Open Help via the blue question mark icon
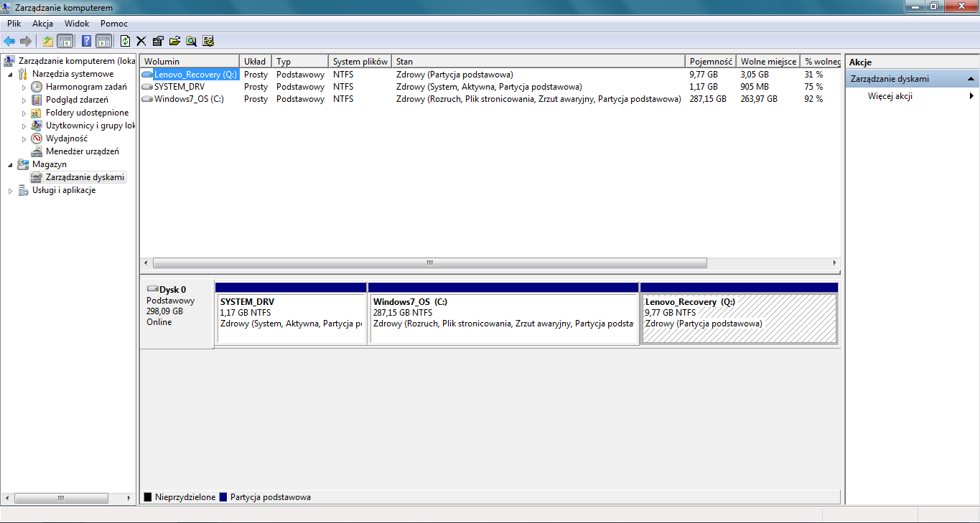This screenshot has height=523, width=980. [87, 41]
